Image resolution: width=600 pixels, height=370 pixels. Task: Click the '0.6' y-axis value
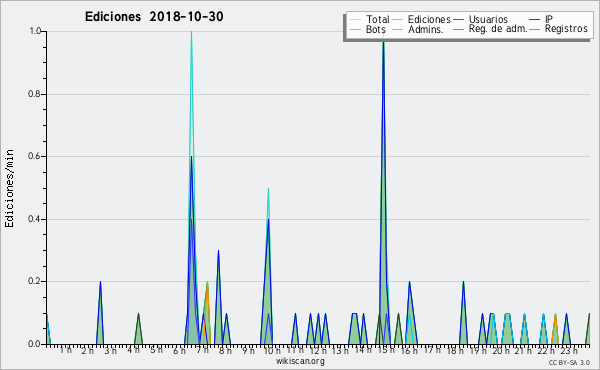click(x=35, y=156)
